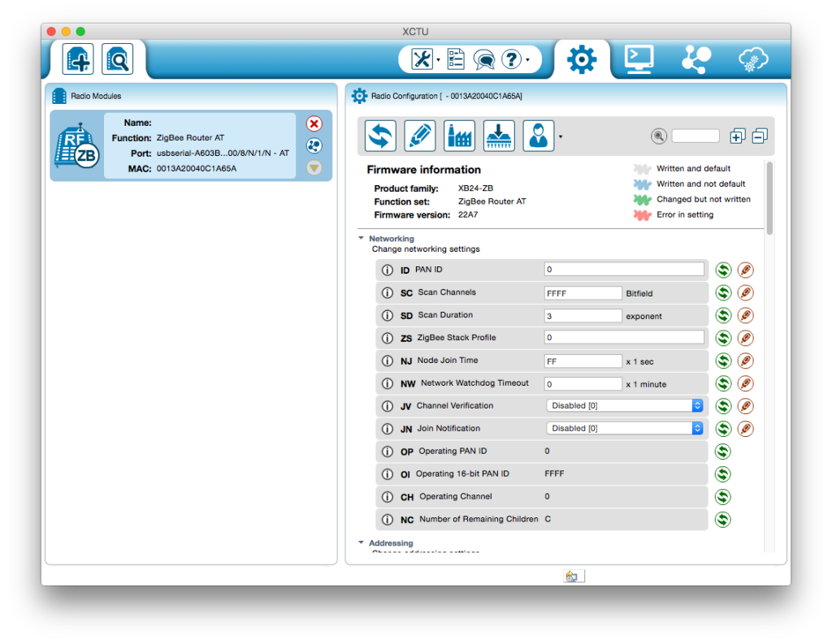Click the Read radio settings icon

pyautogui.click(x=380, y=136)
